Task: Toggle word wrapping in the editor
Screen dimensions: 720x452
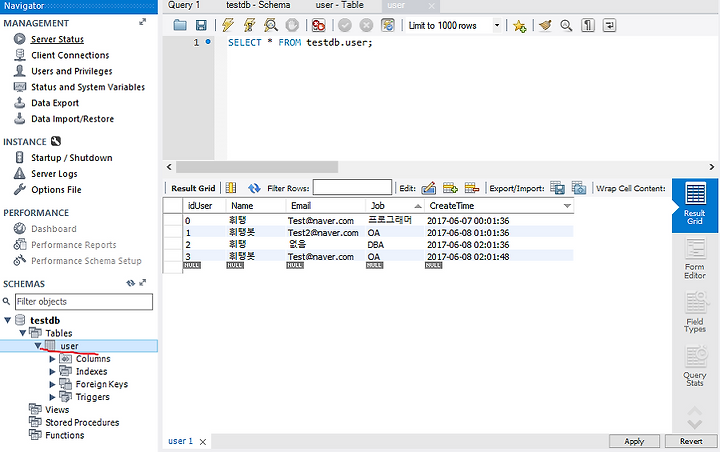Action: [x=609, y=25]
